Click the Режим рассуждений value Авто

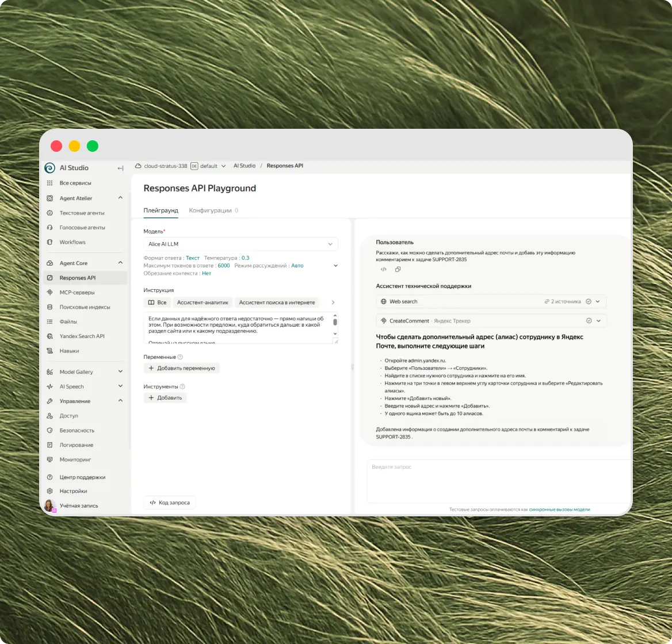297,266
